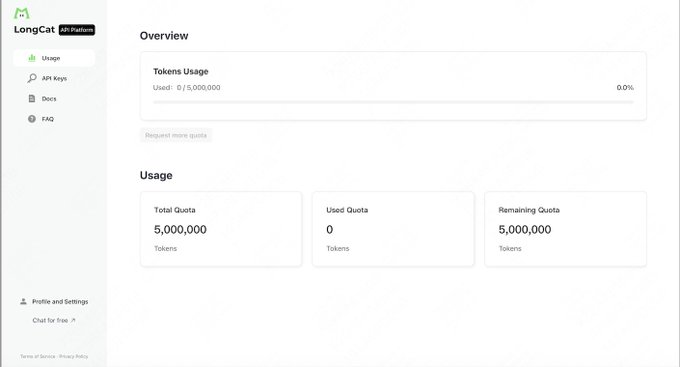Screen dimensions: 680x367
Task: Open the Usage menu item
Action: point(54,58)
